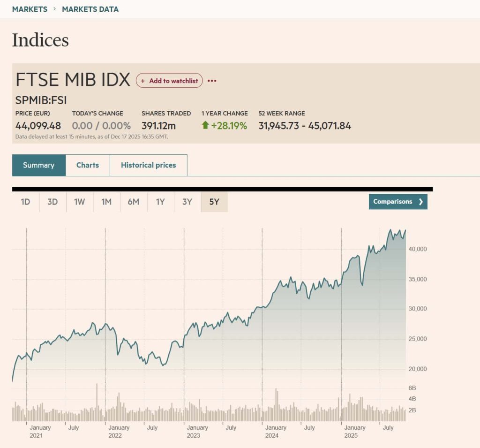The image size is (480, 448).
Task: Select the 1W chart range
Action: tap(79, 202)
